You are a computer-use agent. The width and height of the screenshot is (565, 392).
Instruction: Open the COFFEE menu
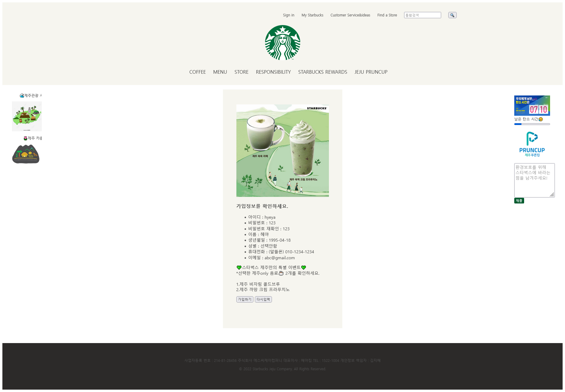[x=198, y=72]
